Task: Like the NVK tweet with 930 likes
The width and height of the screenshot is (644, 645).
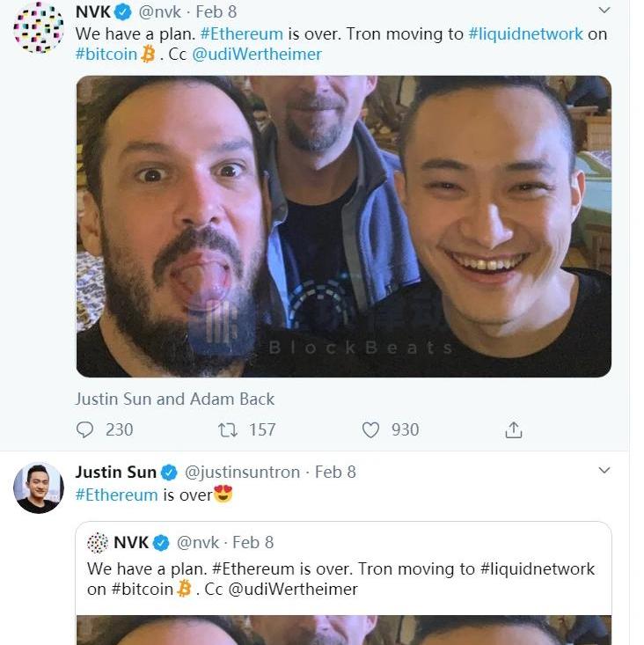Action: click(x=371, y=429)
